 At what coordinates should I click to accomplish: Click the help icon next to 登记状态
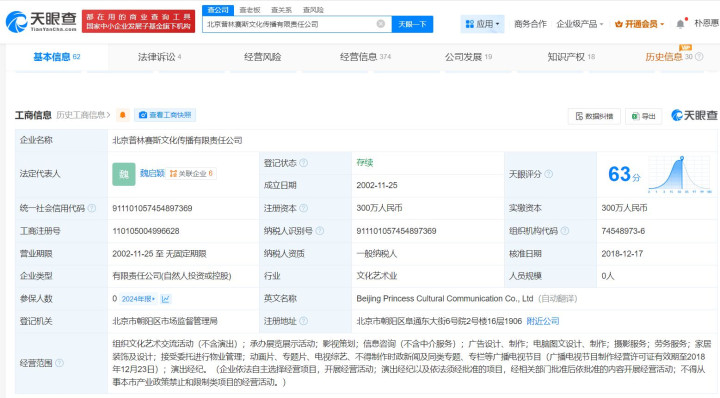coord(304,163)
